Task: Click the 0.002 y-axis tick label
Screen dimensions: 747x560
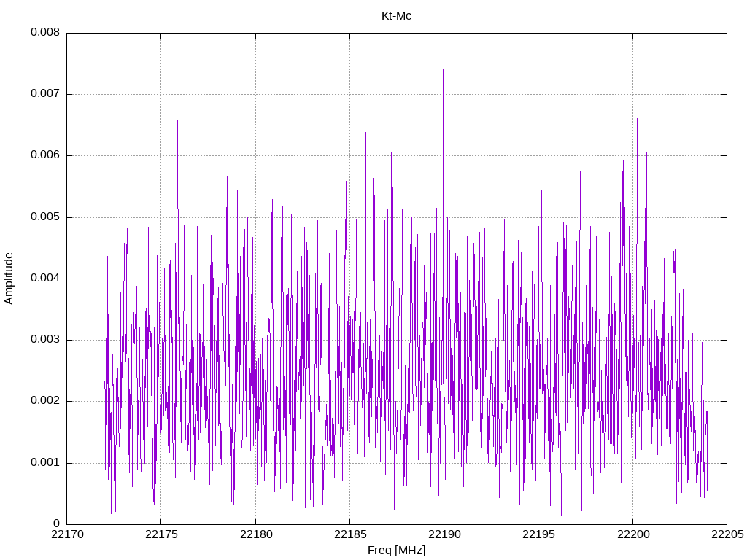Action: [x=45, y=401]
